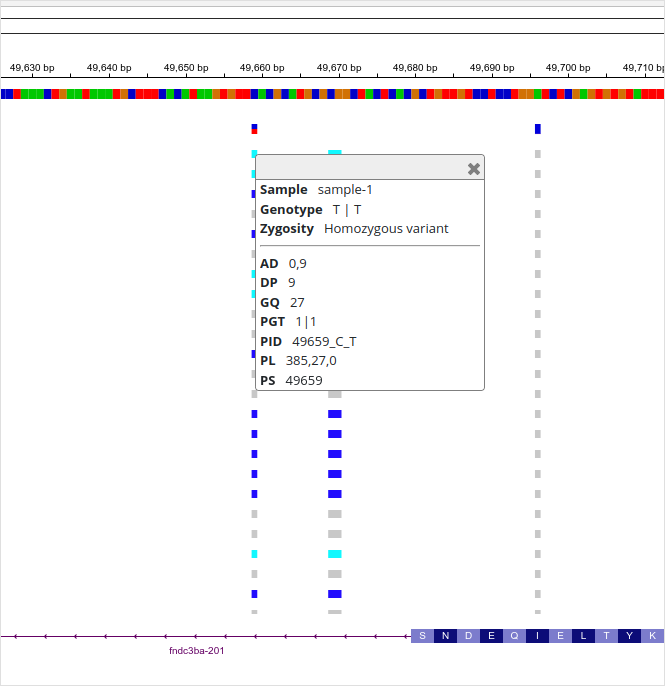Screen dimensions: 665x686
Task: Click the PL value '385,27,0'
Action: pos(311,361)
